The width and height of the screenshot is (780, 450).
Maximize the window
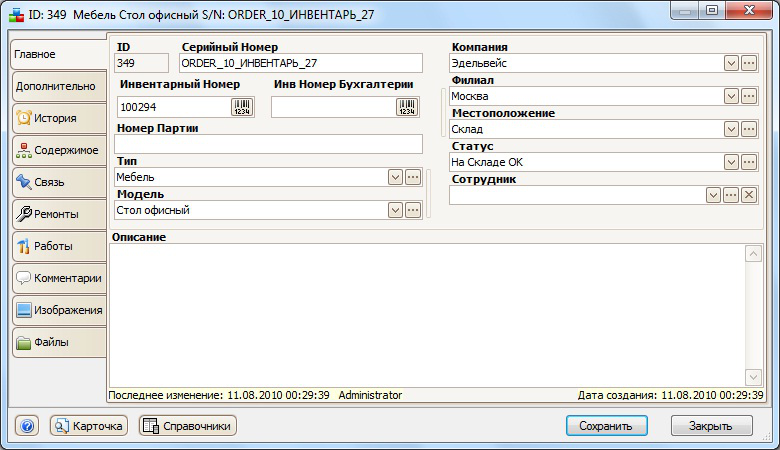click(x=712, y=11)
